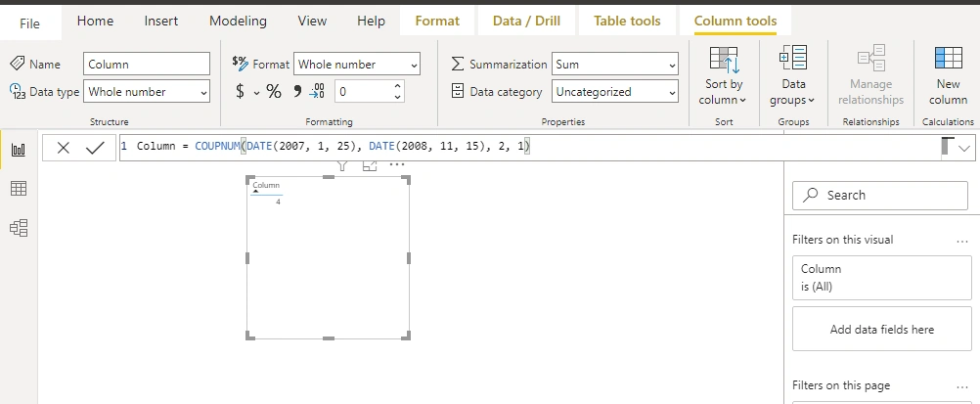Image resolution: width=980 pixels, height=404 pixels.
Task: Open the Data groups menu
Action: (793, 75)
